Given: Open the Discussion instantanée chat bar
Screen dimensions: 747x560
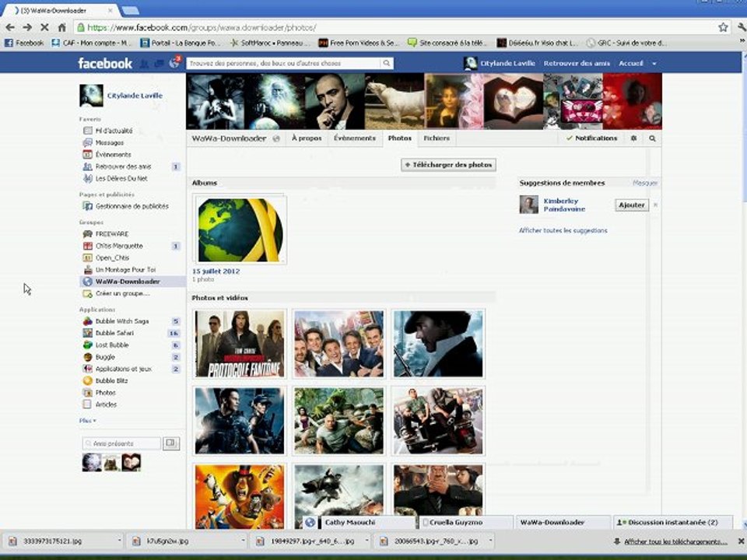Looking at the screenshot, I should click(x=672, y=523).
